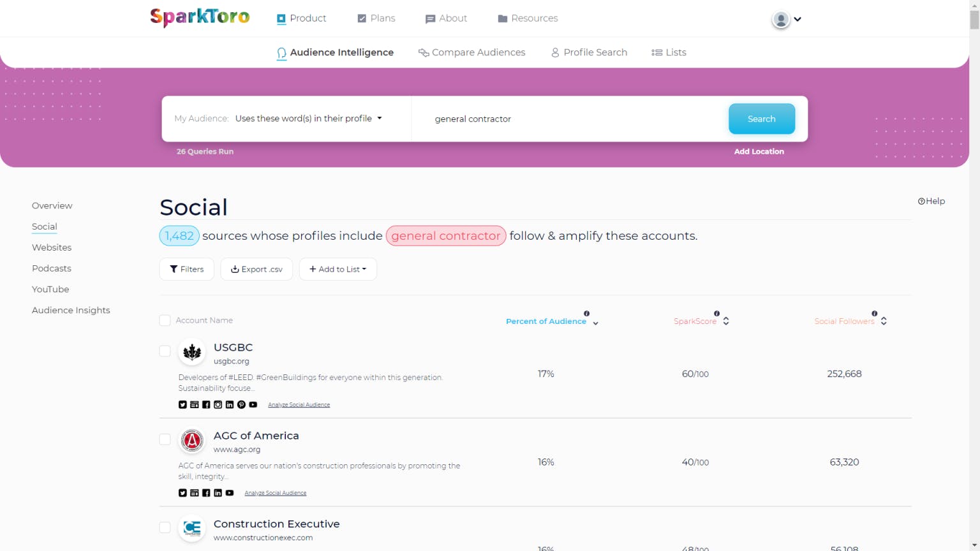Viewport: 980px width, 551px height.
Task: Open the Filters button
Action: (187, 269)
